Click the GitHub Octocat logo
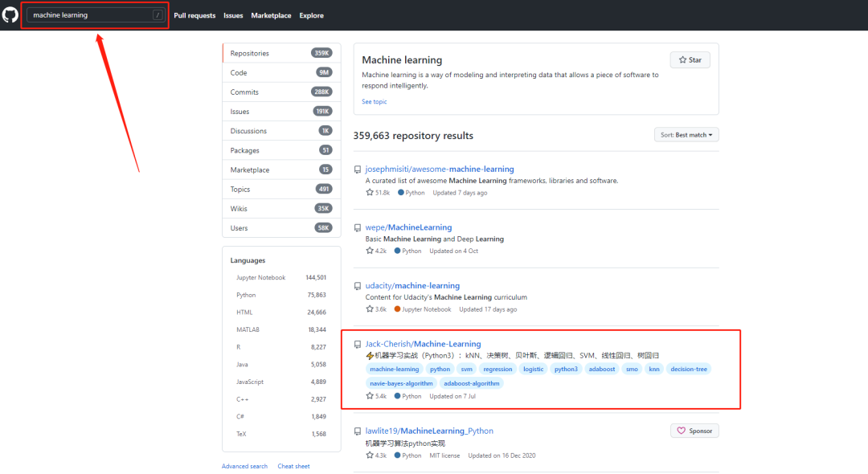 tap(10, 15)
